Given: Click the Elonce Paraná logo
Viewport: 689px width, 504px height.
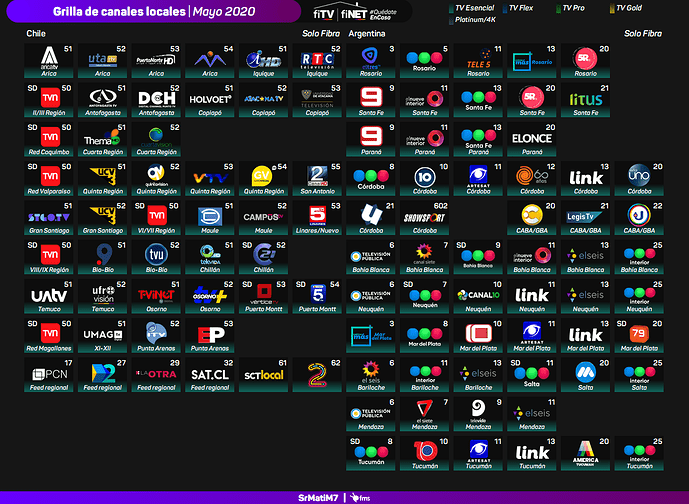Looking at the screenshot, I should (x=532, y=139).
